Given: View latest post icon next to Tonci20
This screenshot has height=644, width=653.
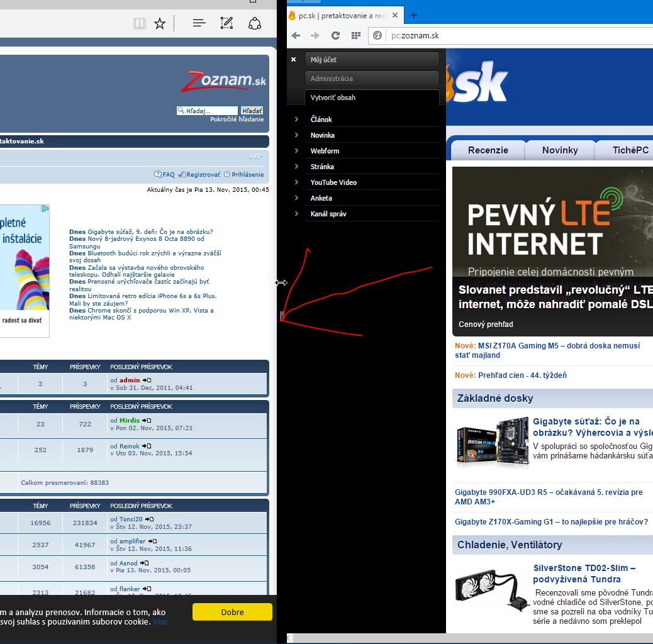Looking at the screenshot, I should pyautogui.click(x=150, y=519).
